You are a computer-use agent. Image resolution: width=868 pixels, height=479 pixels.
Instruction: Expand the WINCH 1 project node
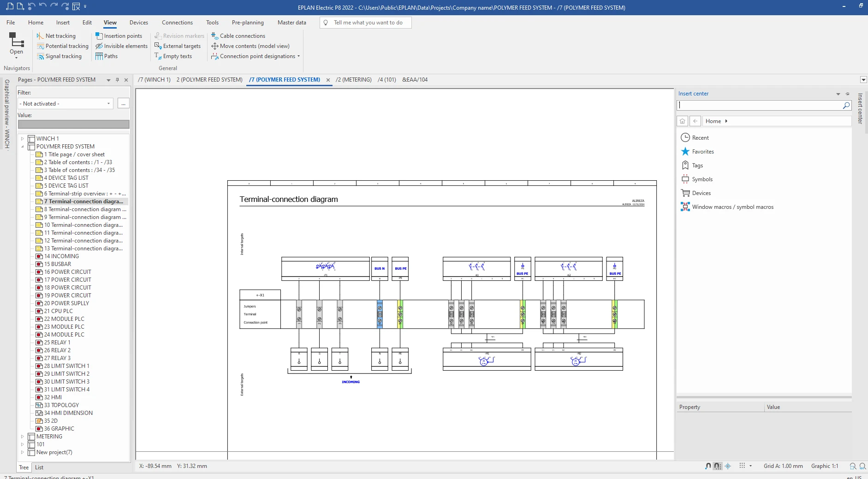point(22,138)
